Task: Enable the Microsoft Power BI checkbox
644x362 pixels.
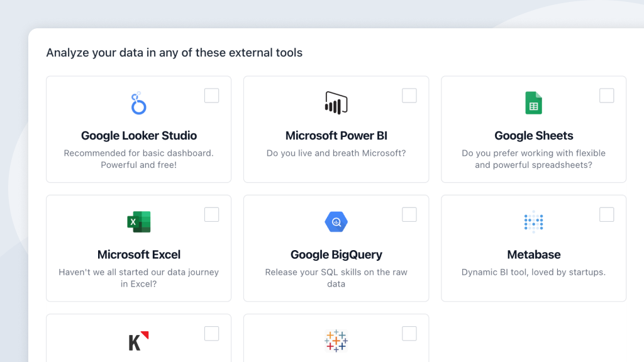Action: (x=409, y=95)
